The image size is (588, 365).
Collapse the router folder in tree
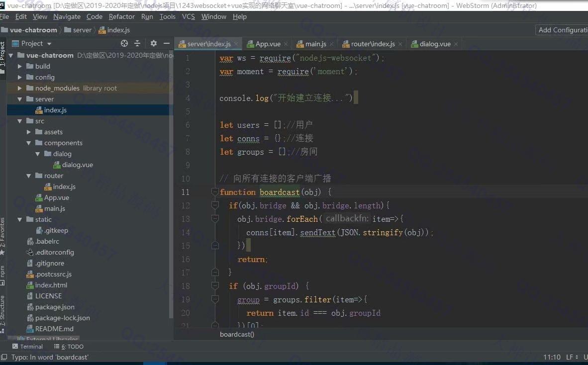[28, 176]
